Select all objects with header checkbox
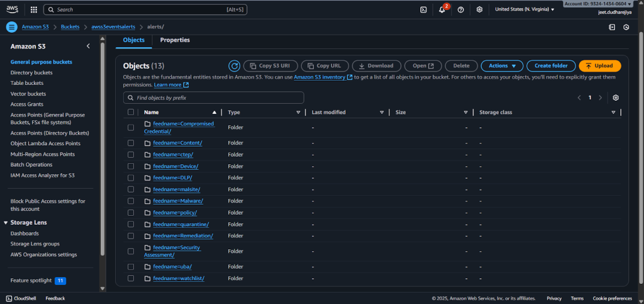Image resolution: width=644 pixels, height=304 pixels. tap(131, 112)
